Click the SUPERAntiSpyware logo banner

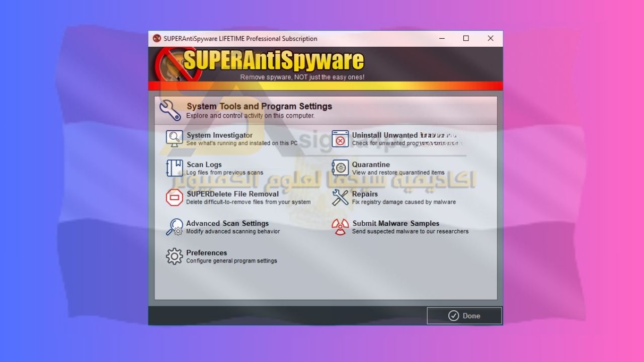273,61
